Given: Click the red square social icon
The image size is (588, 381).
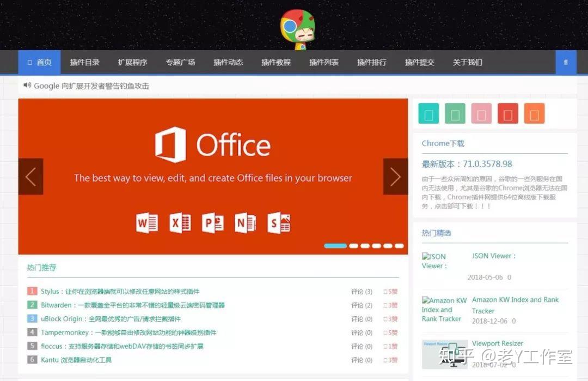Looking at the screenshot, I should (508, 113).
